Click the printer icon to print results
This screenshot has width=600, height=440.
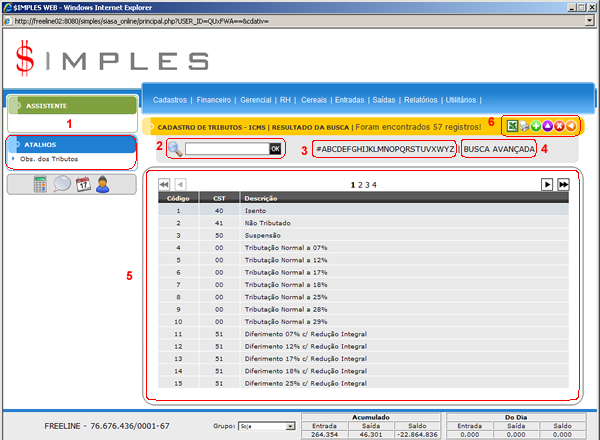pos(525,126)
